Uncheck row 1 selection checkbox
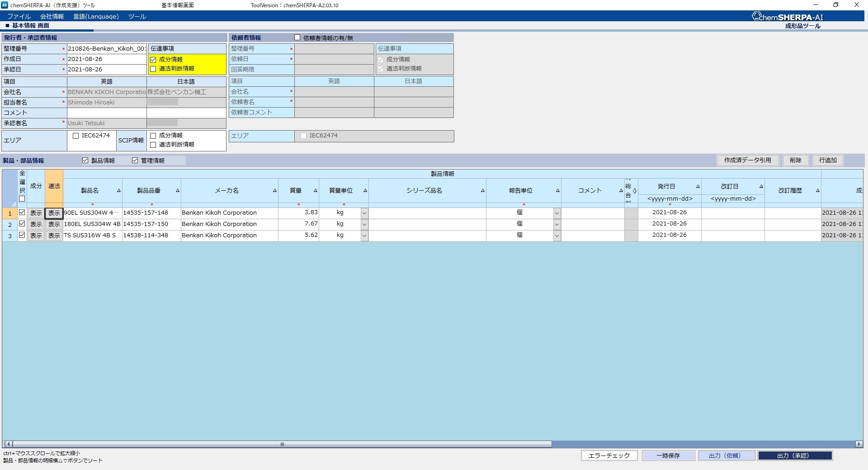 click(22, 212)
